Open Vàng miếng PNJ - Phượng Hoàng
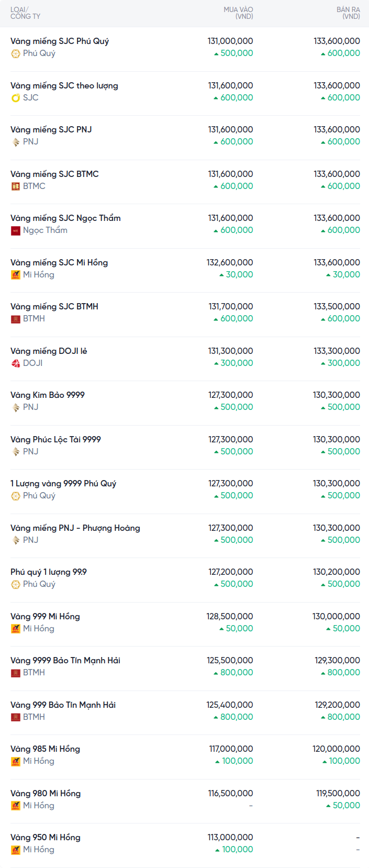This screenshot has height=868, width=369. coord(75,528)
